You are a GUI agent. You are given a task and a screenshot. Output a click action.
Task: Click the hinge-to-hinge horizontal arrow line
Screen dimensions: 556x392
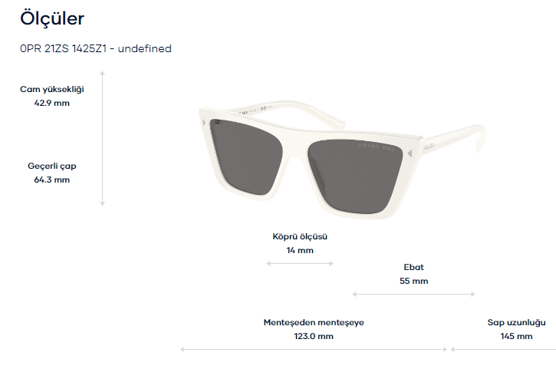[x=314, y=350]
